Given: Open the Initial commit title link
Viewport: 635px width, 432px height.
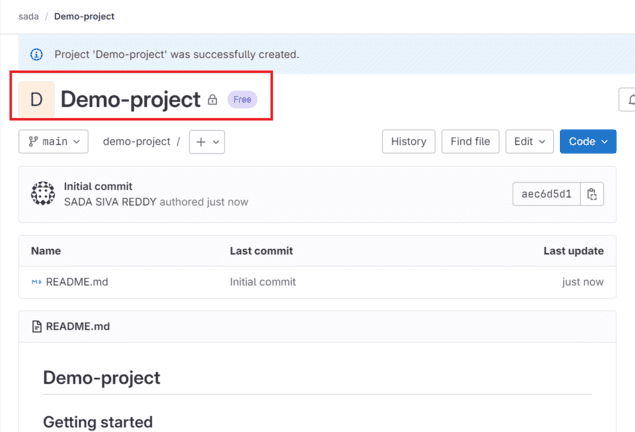Looking at the screenshot, I should click(x=98, y=186).
